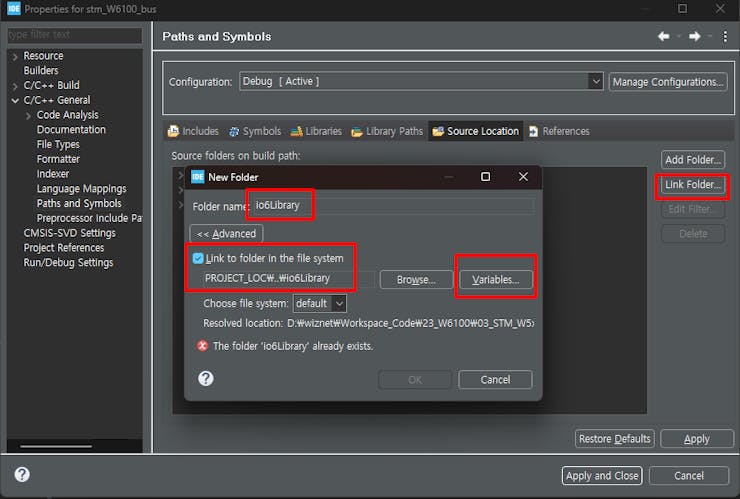Select Formatter in the tree

coord(58,159)
